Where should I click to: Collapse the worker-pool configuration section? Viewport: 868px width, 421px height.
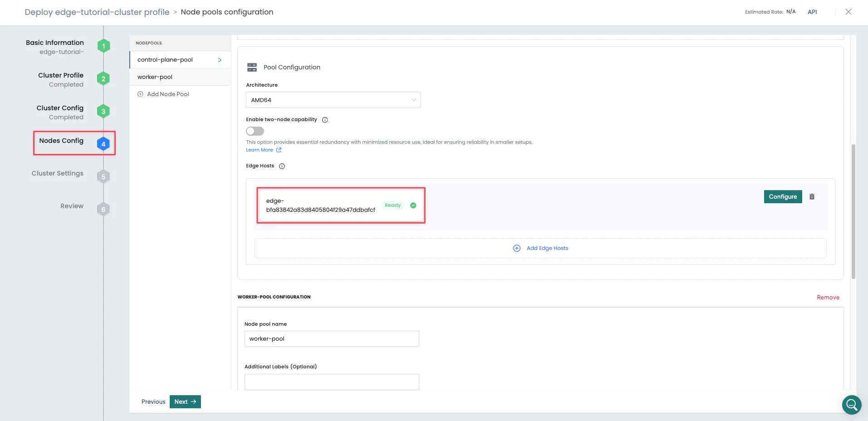pyautogui.click(x=274, y=297)
